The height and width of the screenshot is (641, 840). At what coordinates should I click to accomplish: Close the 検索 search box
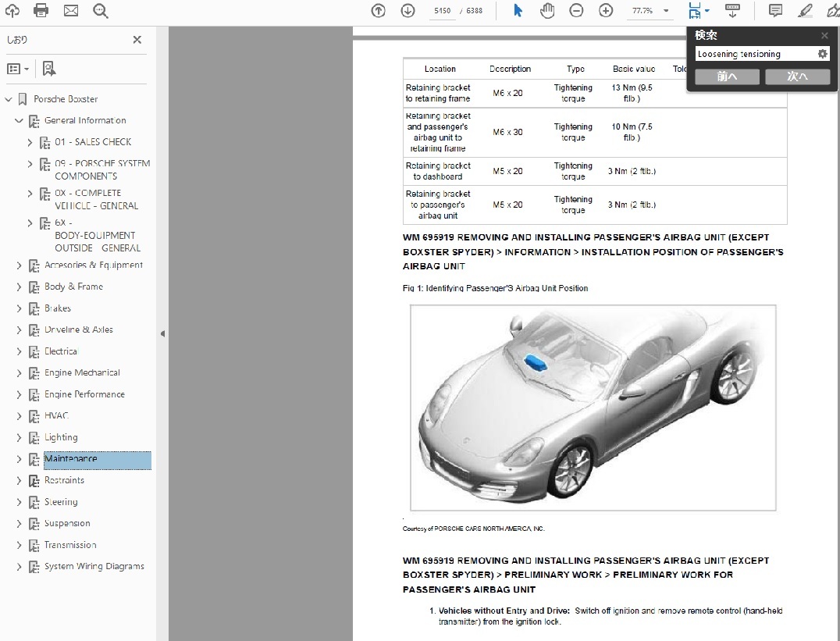pos(824,35)
